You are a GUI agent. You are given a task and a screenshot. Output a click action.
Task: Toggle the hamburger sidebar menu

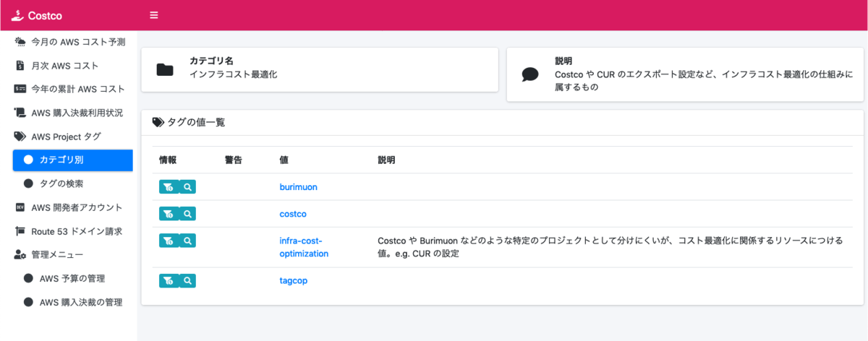point(153,15)
